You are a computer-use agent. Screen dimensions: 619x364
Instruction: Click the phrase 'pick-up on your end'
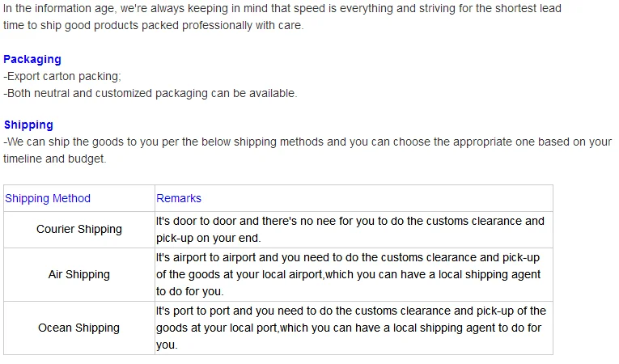pos(209,239)
